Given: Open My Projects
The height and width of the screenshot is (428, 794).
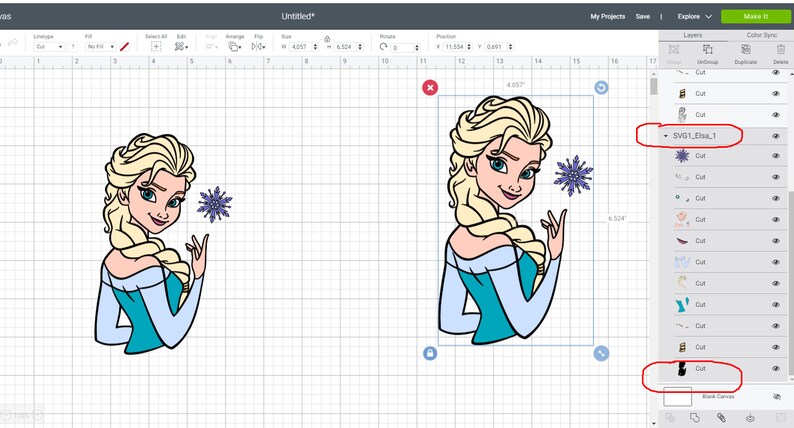Looking at the screenshot, I should click(608, 16).
